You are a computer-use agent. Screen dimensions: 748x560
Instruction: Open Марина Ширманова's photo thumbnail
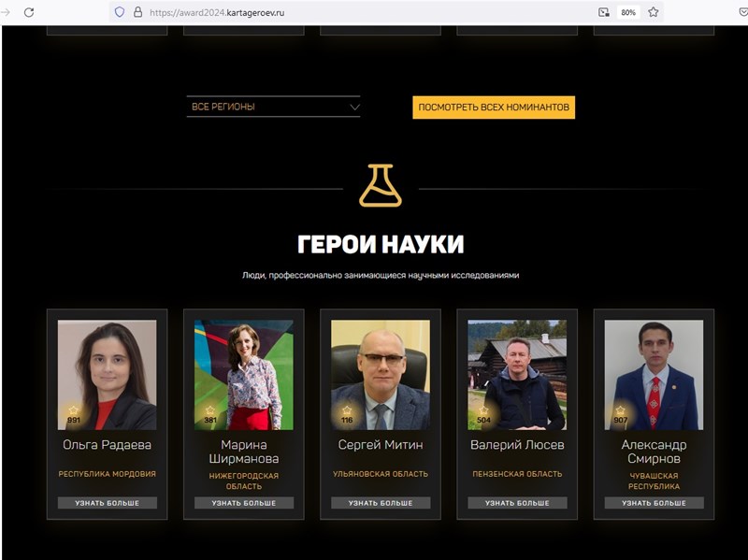click(x=244, y=375)
